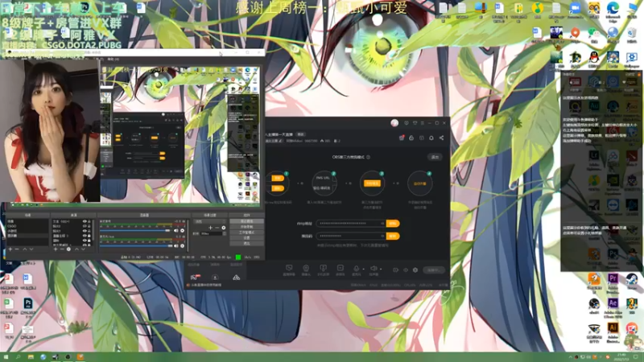Move scene down in OBS Scenes panel
644x362 pixels.
pos(31,249)
